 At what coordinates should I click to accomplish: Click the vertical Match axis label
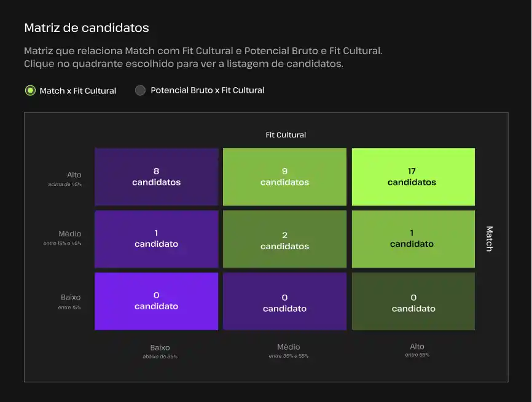tap(490, 239)
